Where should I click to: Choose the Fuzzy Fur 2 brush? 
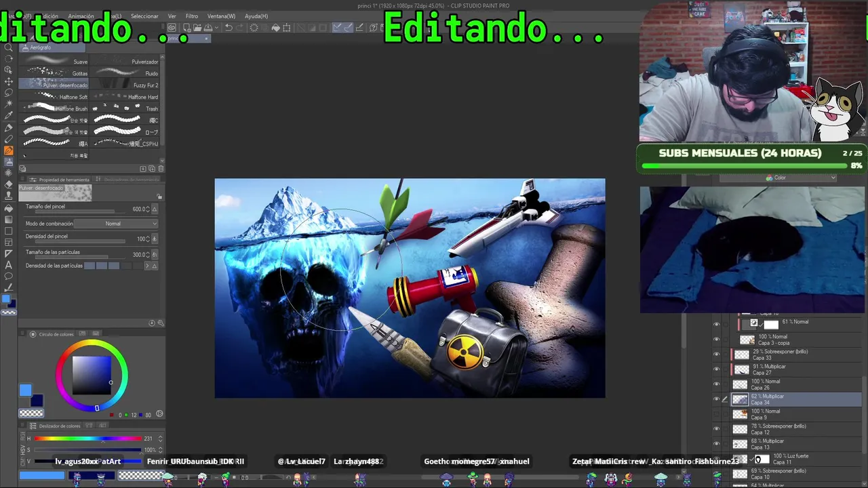pos(125,85)
